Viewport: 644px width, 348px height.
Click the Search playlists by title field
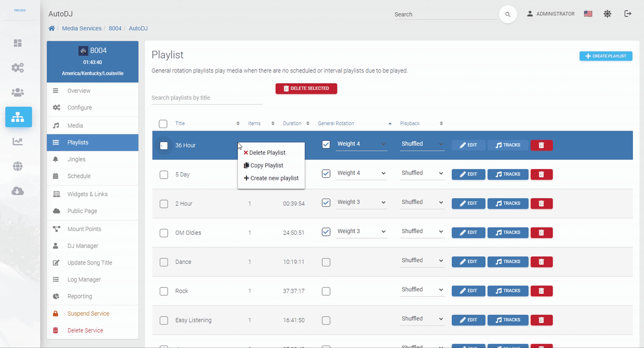coord(207,98)
